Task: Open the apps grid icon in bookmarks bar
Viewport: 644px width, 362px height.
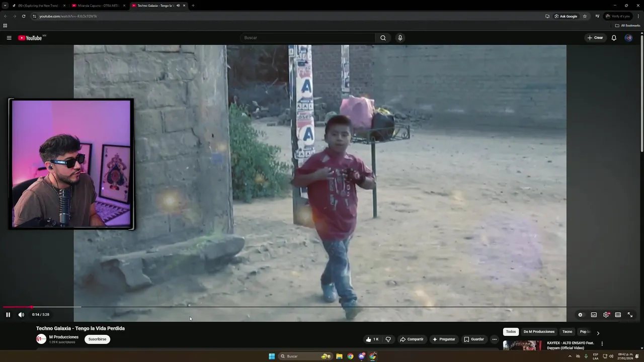Action: click(5, 26)
